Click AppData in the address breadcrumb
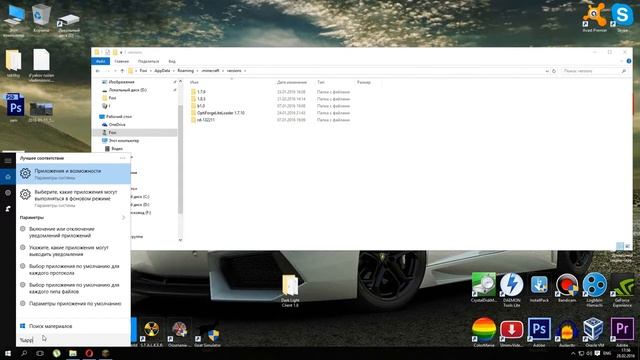The image size is (640, 360). pyautogui.click(x=162, y=71)
